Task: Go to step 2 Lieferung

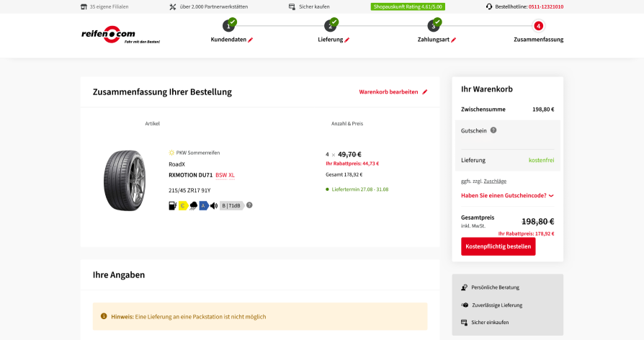Action: (331, 26)
